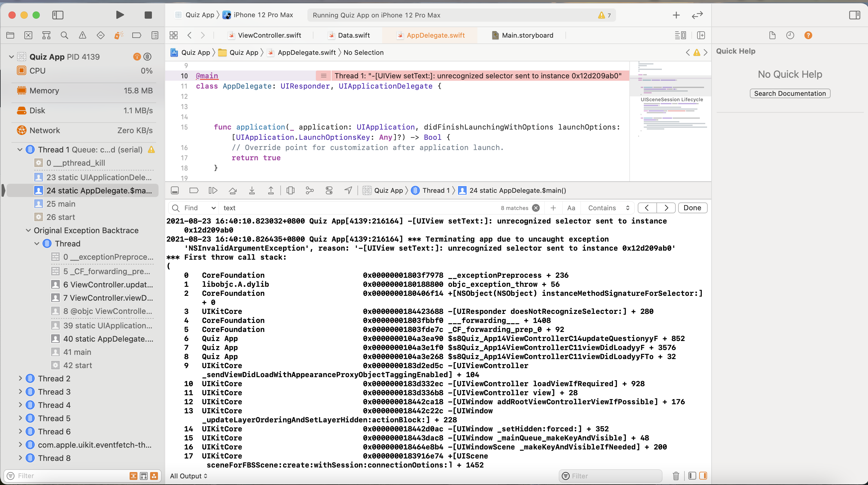Stop the running Quiz App
The image size is (868, 485).
pos(148,15)
